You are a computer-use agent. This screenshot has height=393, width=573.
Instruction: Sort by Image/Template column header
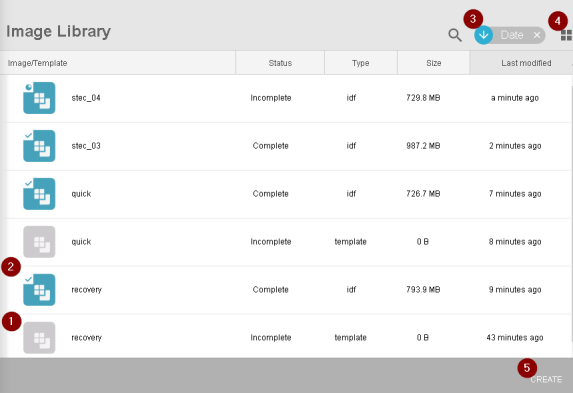pyautogui.click(x=37, y=63)
